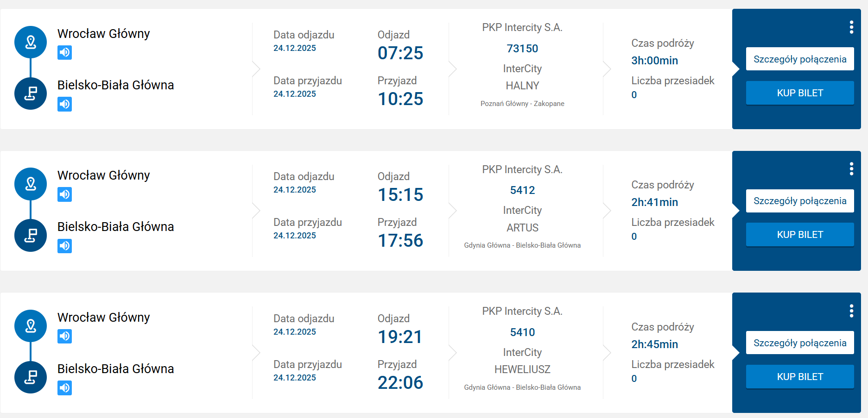868x418 pixels.
Task: Show Szczegóły połączenia for the 19:21 train
Action: 799,343
